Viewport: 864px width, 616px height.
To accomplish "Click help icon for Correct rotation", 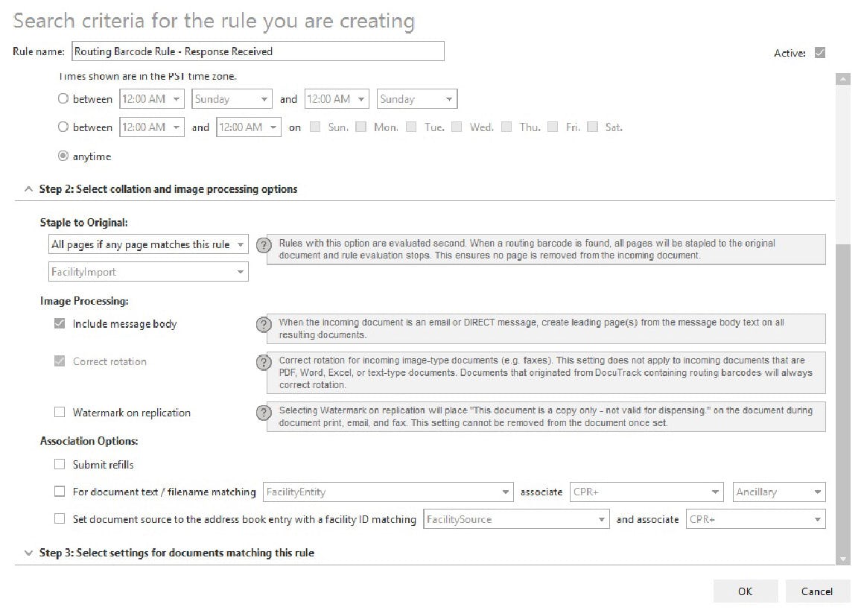I will pos(262,362).
